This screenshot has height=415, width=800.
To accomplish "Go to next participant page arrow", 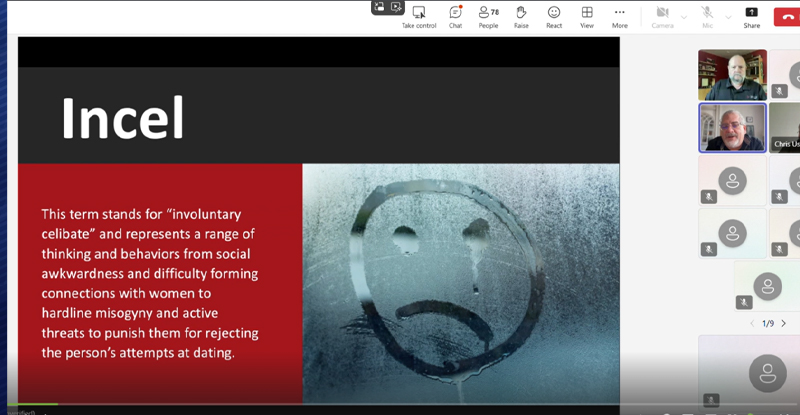I will click(784, 323).
